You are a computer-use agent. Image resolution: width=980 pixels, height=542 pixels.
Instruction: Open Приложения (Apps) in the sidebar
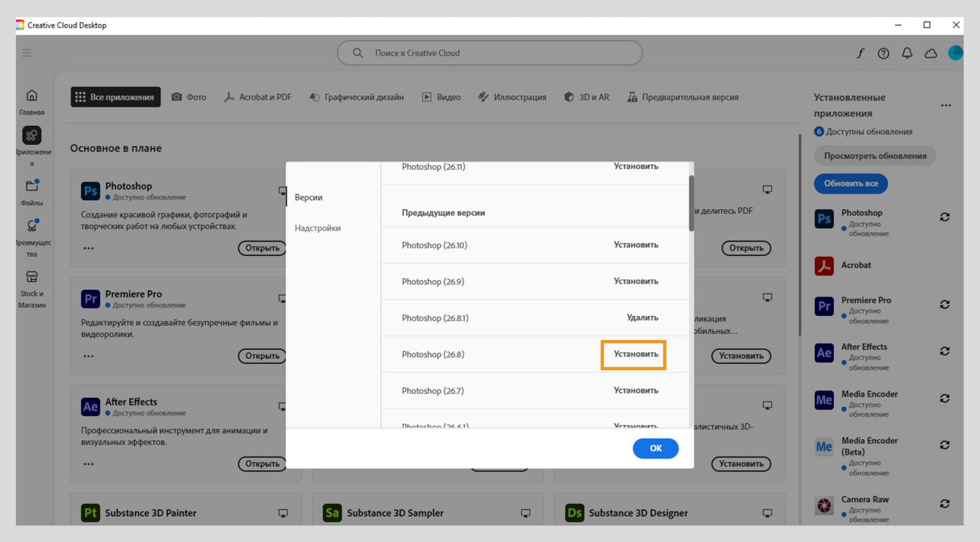32,147
